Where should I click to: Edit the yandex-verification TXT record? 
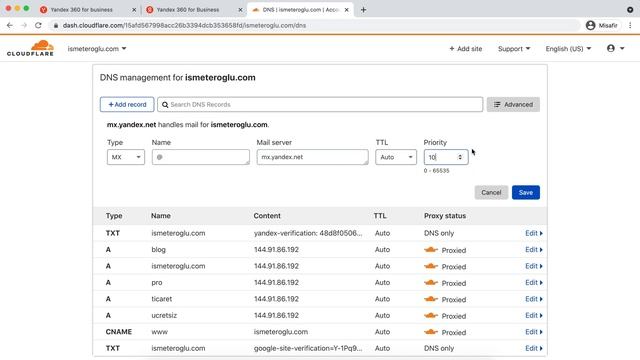[533, 233]
